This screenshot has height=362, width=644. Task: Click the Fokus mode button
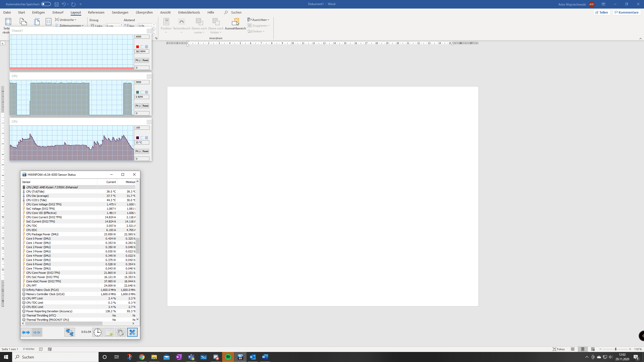coord(559,349)
